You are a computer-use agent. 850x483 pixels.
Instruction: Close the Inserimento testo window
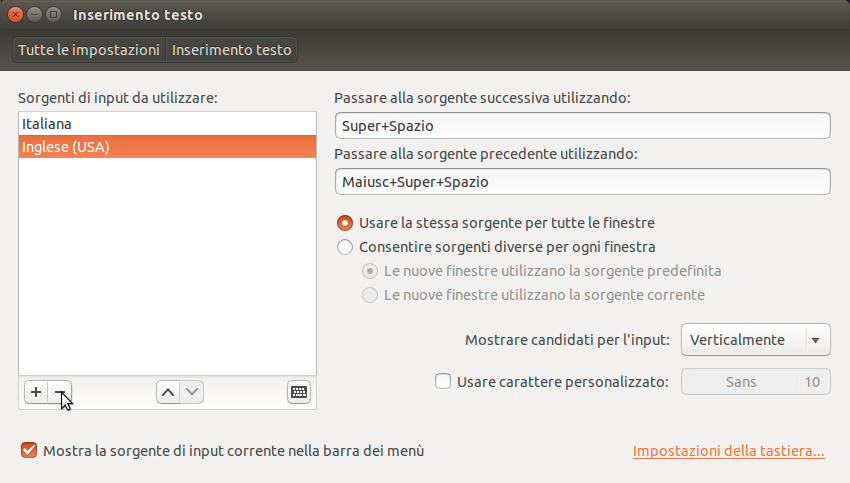[x=16, y=15]
